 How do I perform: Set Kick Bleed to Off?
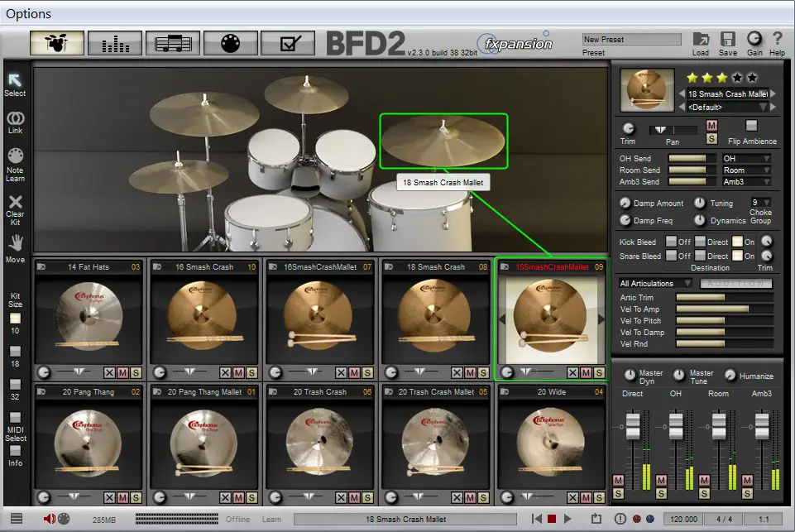(671, 242)
